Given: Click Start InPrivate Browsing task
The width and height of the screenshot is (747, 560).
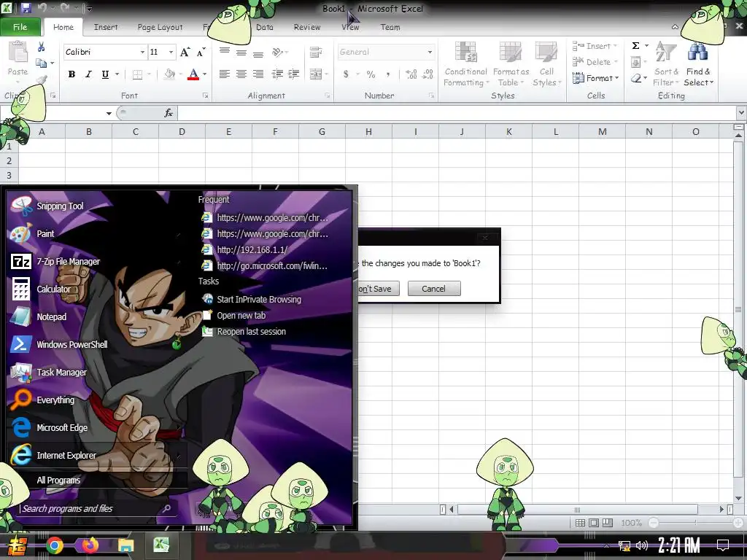Looking at the screenshot, I should [259, 300].
